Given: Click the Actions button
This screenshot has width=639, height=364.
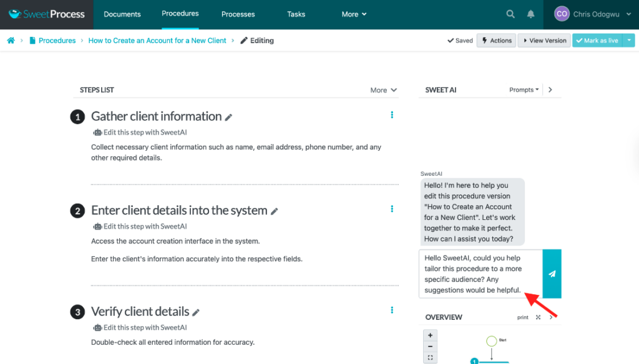Looking at the screenshot, I should coord(496,41).
